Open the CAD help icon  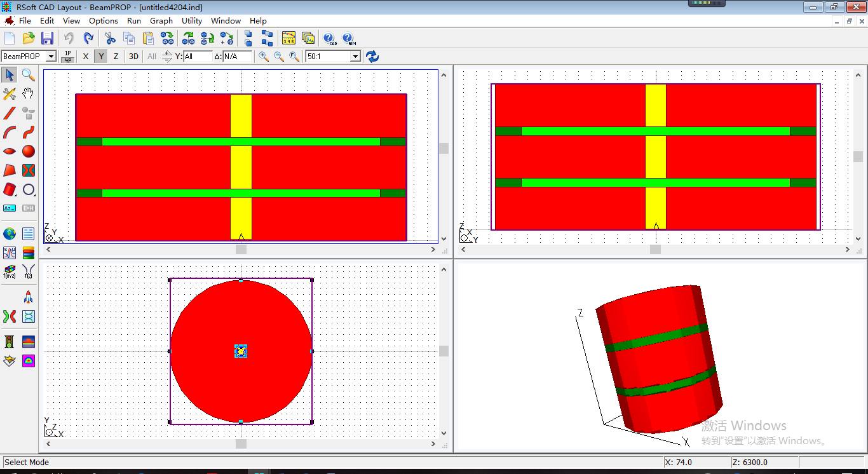(330, 39)
